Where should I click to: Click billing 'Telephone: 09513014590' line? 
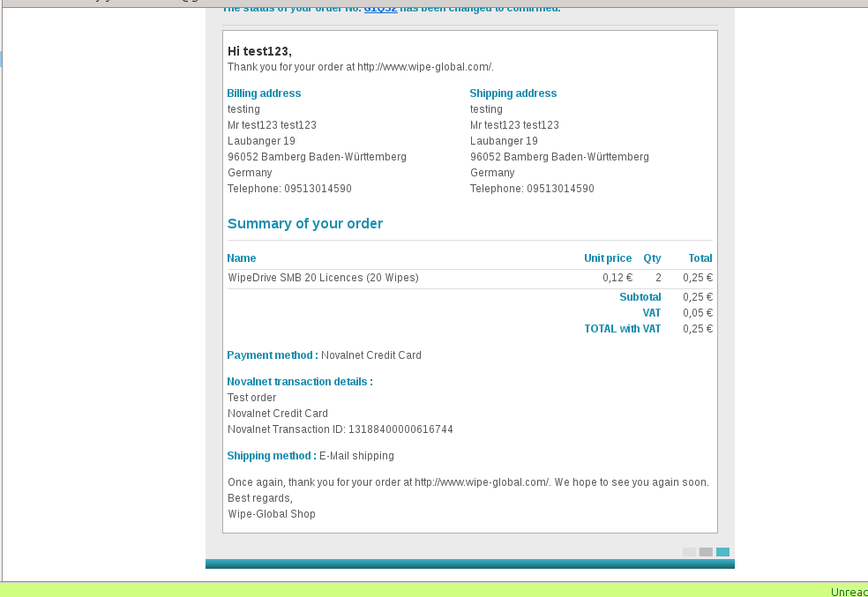(x=289, y=189)
